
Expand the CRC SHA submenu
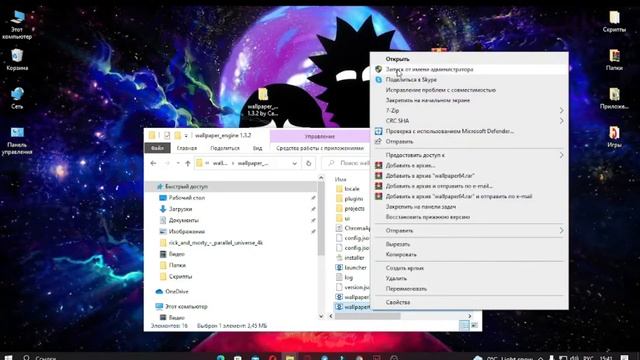[x=469, y=121]
